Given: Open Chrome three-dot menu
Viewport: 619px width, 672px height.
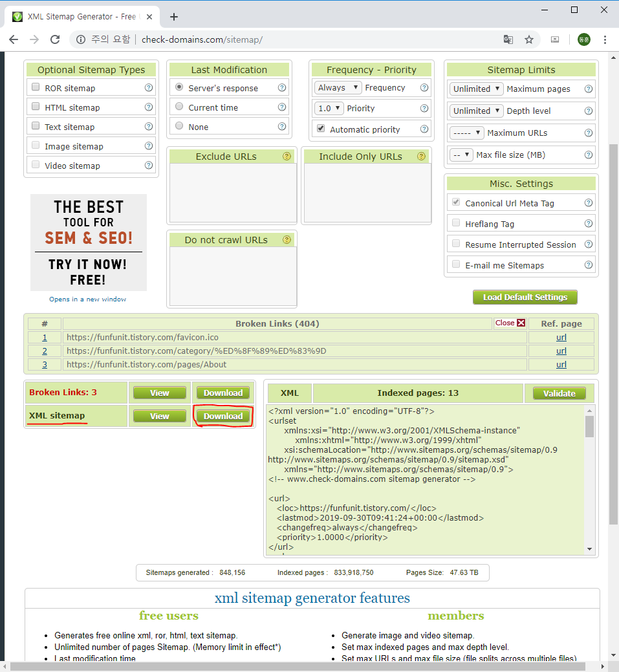Looking at the screenshot, I should [605, 40].
